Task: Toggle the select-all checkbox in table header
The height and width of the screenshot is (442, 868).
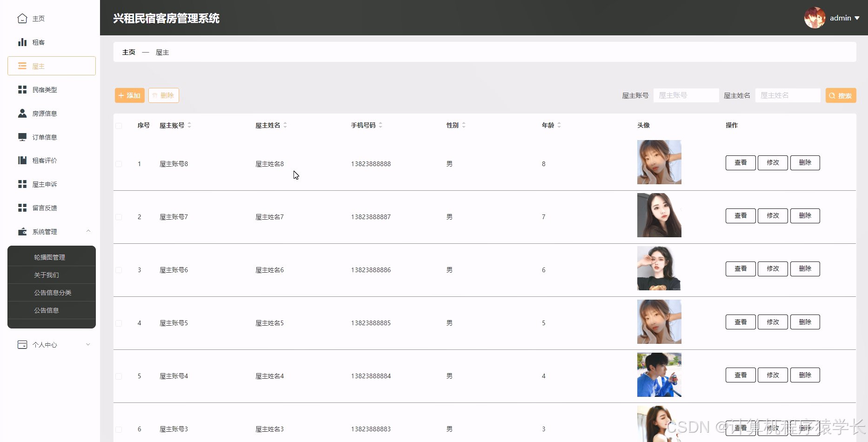Action: click(119, 126)
